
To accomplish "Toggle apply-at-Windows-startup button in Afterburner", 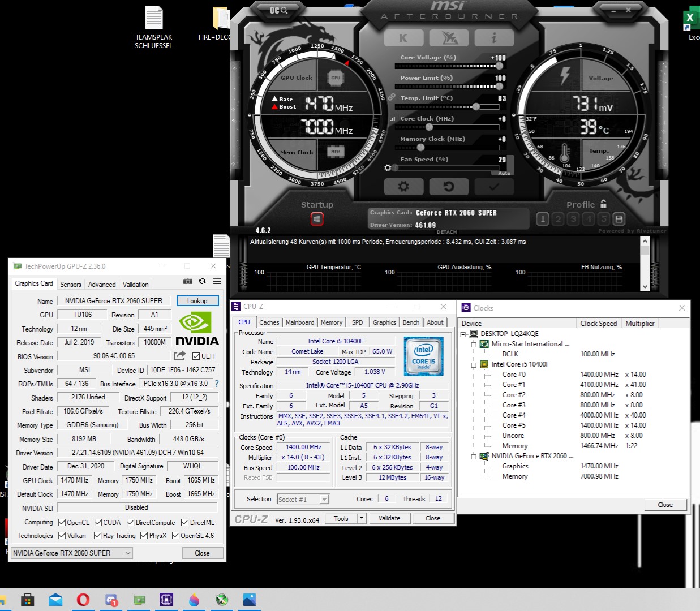I will pyautogui.click(x=317, y=219).
